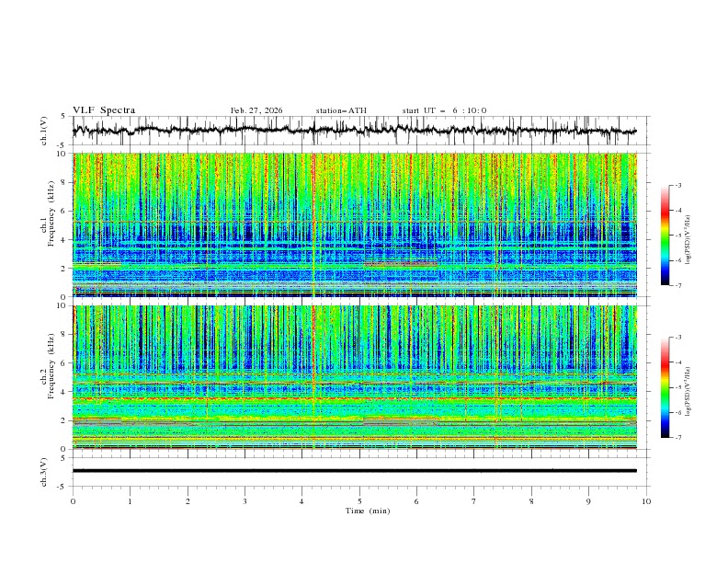
Task: Click the upper PSD color scale bar
Action: tap(665, 236)
